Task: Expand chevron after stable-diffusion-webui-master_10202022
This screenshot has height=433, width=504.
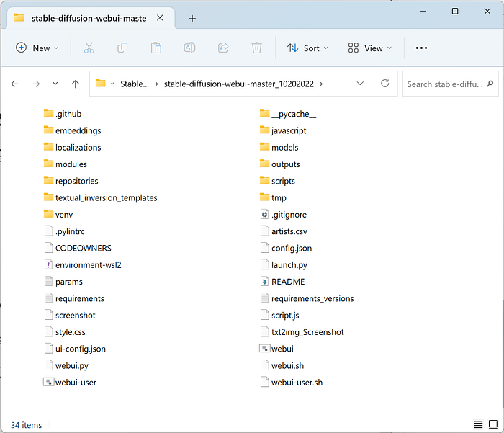Action: point(321,84)
